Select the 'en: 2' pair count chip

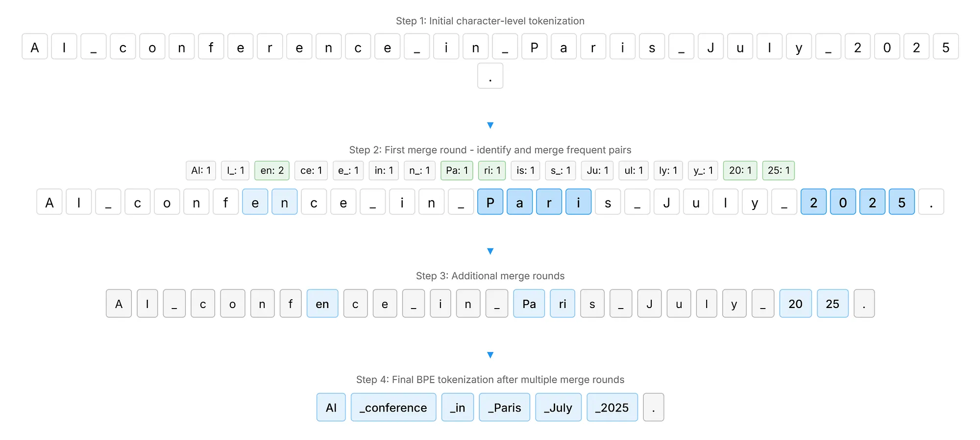(272, 170)
